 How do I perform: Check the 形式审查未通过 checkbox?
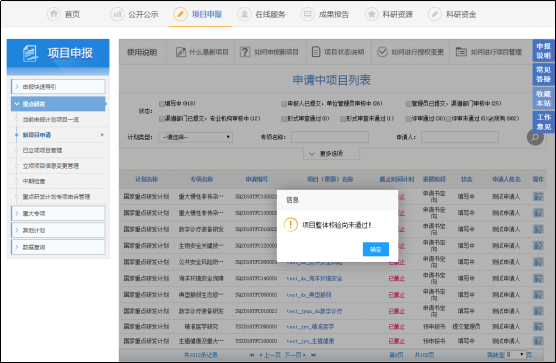(x=343, y=118)
